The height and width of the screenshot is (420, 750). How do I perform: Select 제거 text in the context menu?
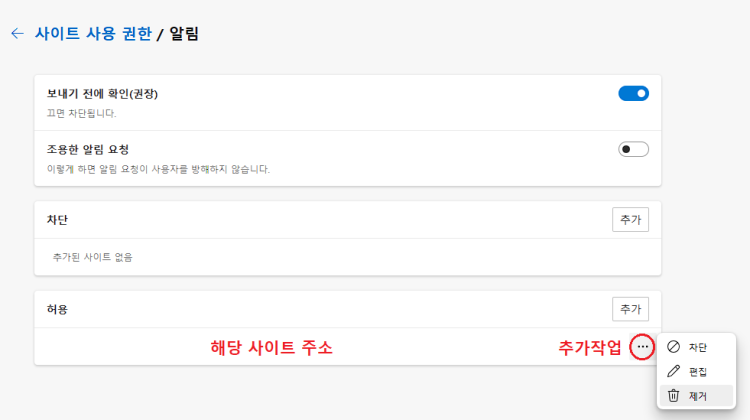(697, 396)
